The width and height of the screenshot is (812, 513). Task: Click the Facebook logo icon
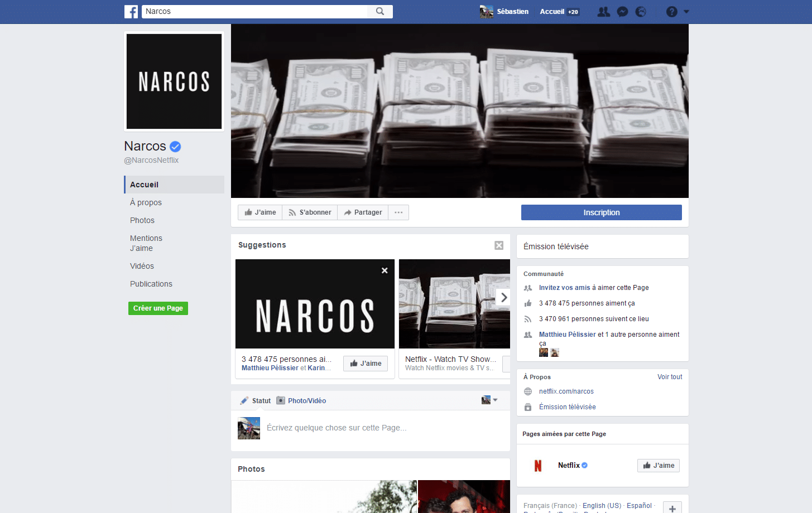click(x=131, y=12)
